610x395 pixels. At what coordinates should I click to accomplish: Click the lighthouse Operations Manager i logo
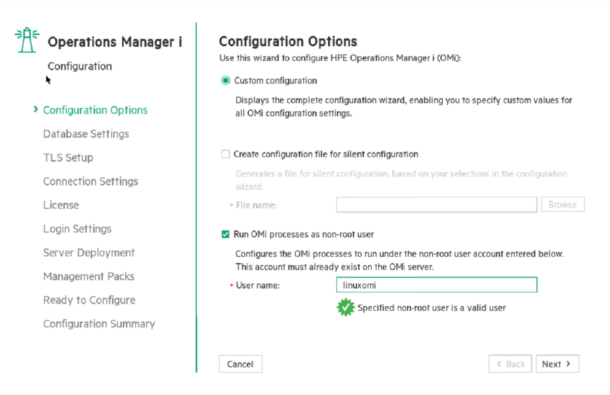26,40
